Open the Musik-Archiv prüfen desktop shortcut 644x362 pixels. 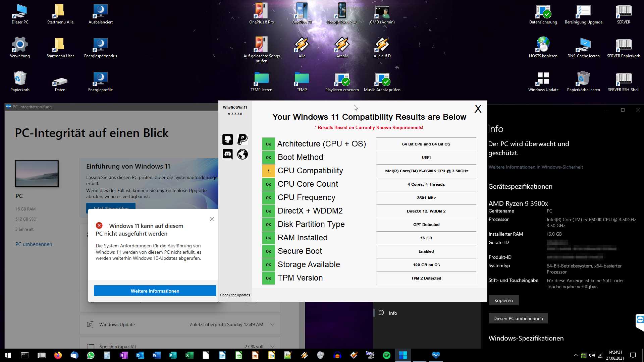(382, 81)
